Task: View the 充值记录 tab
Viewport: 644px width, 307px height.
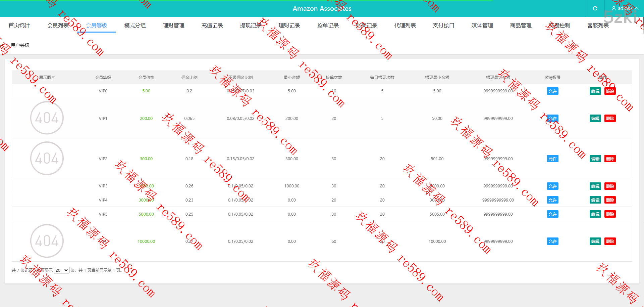Action: pyautogui.click(x=212, y=25)
